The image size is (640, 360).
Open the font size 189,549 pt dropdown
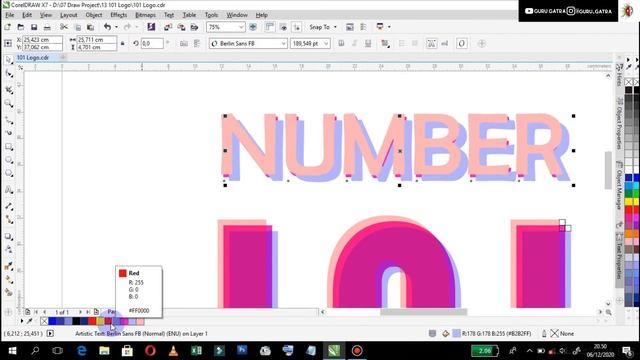(326, 43)
